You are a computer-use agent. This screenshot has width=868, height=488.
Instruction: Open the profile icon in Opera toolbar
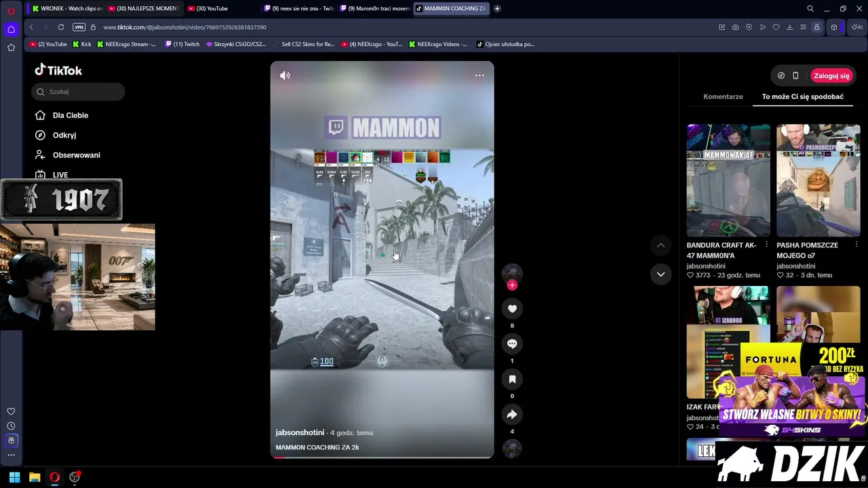click(x=816, y=27)
